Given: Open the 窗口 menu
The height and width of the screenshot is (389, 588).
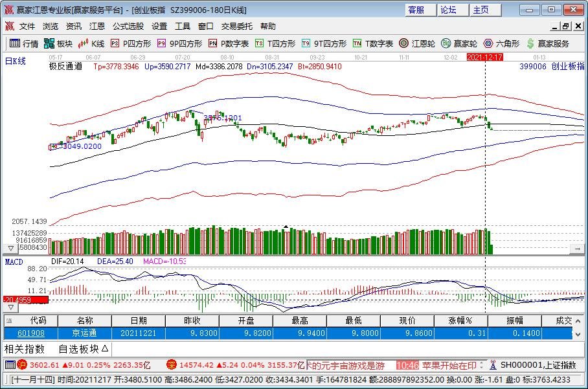Looking at the screenshot, I should [x=205, y=27].
